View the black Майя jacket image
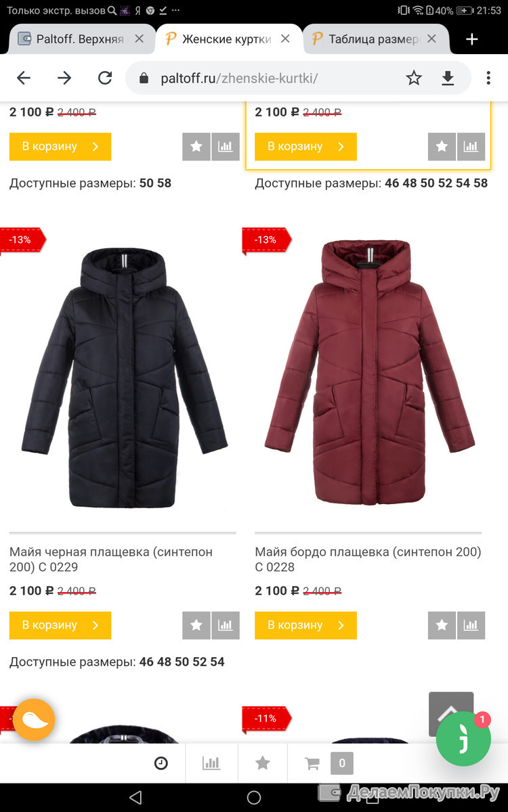The width and height of the screenshot is (508, 812). tap(123, 377)
